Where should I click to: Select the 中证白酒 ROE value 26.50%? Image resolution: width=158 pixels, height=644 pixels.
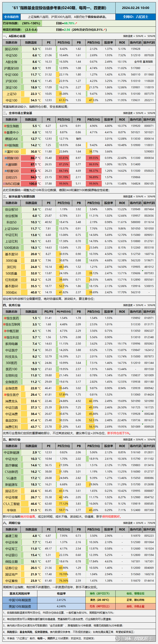pyautogui.click(x=122, y=408)
